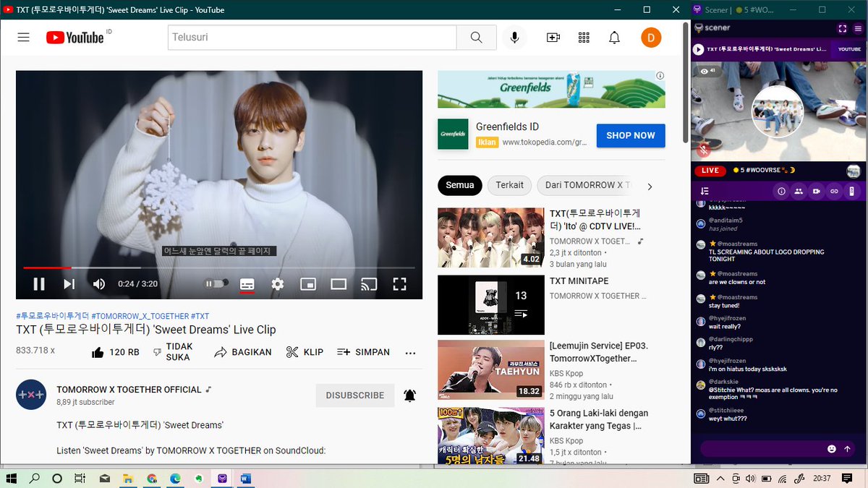Open the TOMORROW X TOGETHER OFFICIAL channel name
868x488 pixels.
click(x=129, y=390)
